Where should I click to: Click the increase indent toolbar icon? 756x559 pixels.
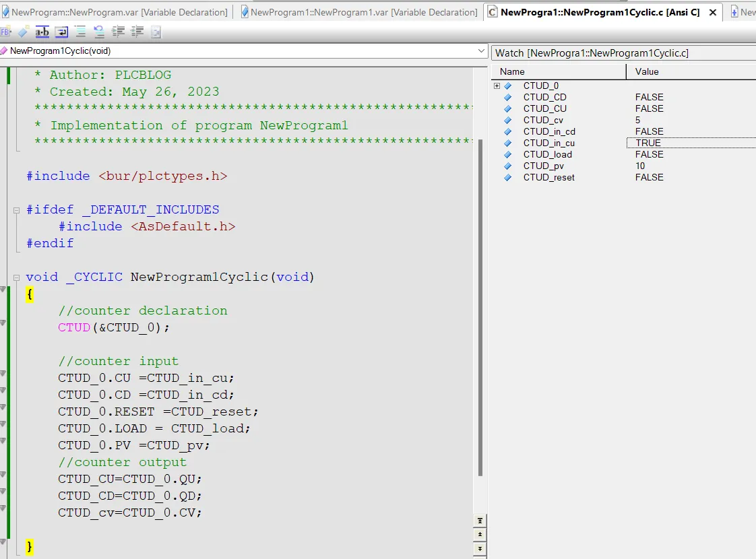tap(118, 32)
